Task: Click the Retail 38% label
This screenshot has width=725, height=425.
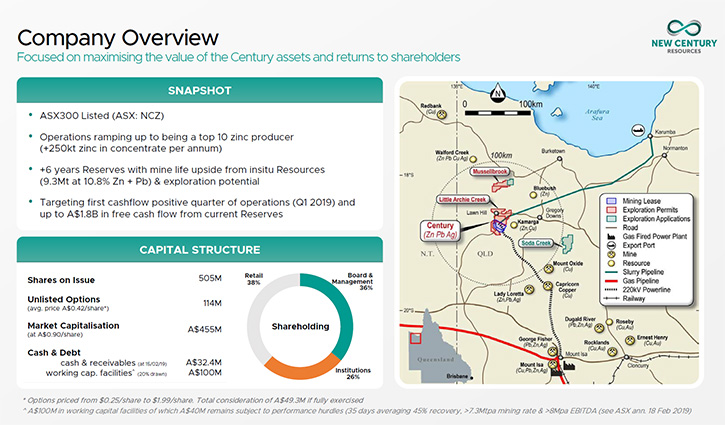Action: [253, 279]
